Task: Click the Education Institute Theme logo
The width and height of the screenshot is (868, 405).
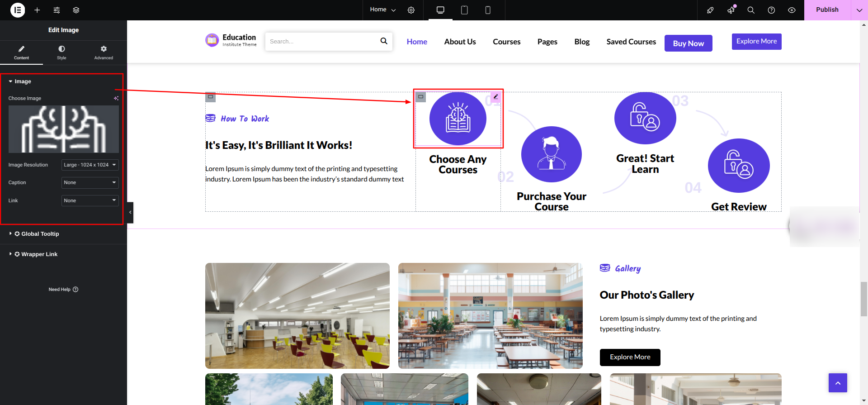Action: [231, 40]
